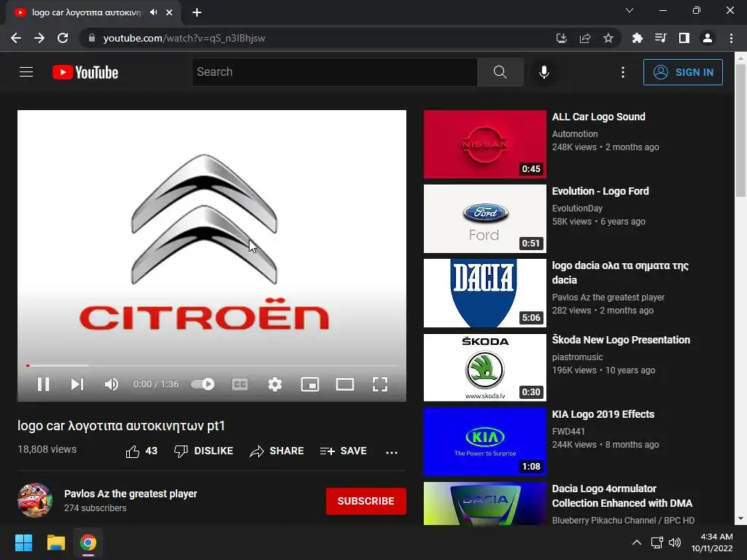Skip to the next video
Screen dimensions: 747x560
(77, 384)
